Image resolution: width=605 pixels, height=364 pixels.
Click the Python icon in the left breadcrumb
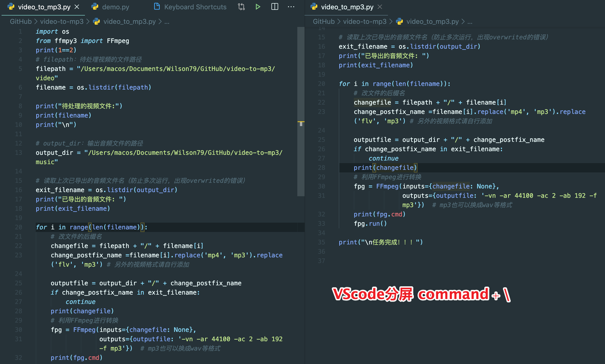[96, 22]
